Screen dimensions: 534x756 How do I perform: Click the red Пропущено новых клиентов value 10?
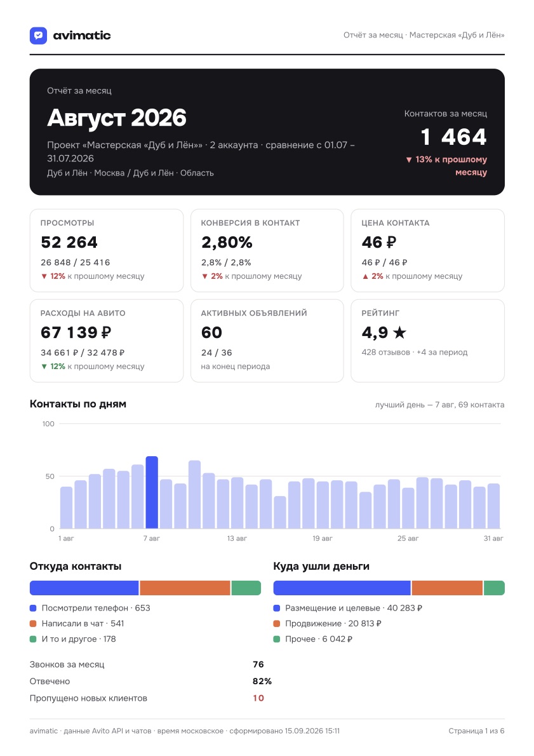(258, 698)
